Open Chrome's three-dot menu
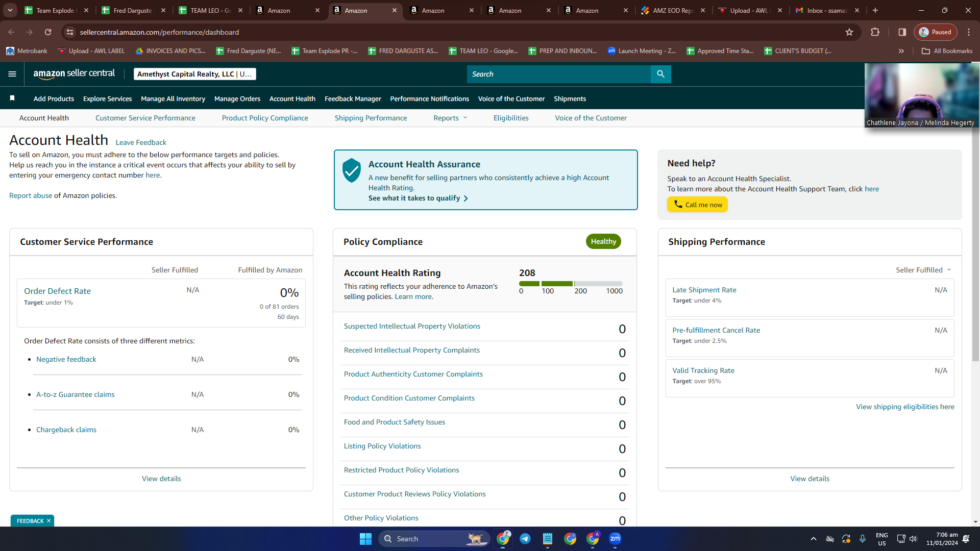Screen dimensions: 980x551 coord(969,32)
